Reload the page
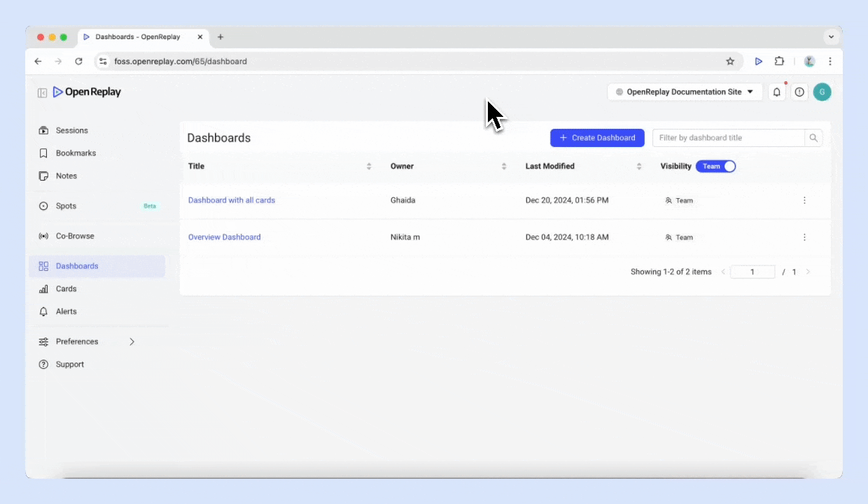 78,62
